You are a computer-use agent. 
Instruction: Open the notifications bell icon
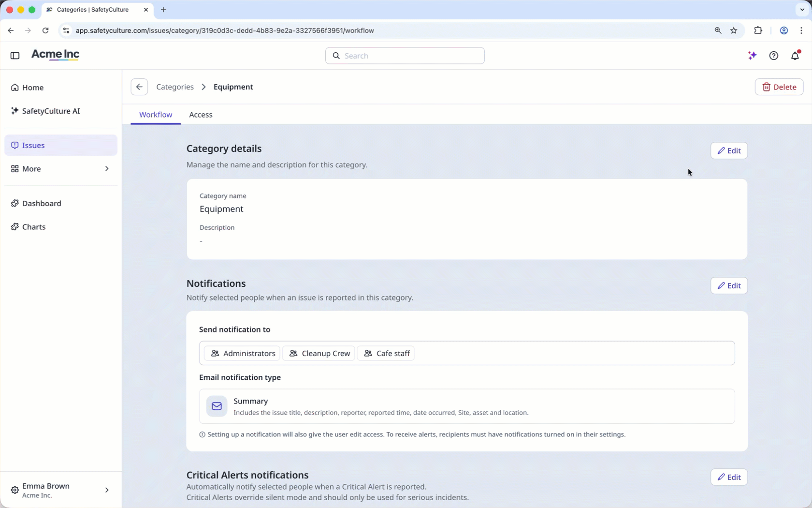tap(795, 56)
